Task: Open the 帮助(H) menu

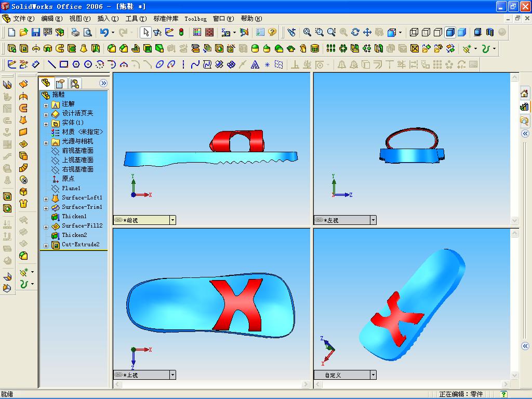Action: click(251, 19)
